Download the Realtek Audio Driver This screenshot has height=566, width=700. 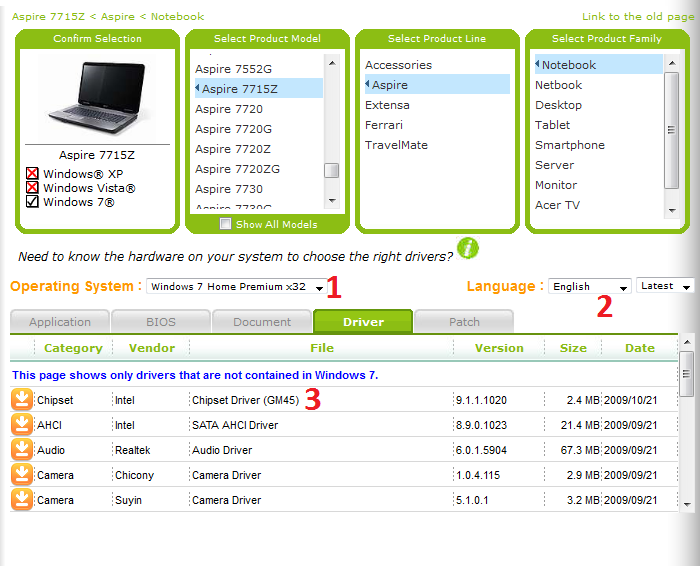coord(21,449)
